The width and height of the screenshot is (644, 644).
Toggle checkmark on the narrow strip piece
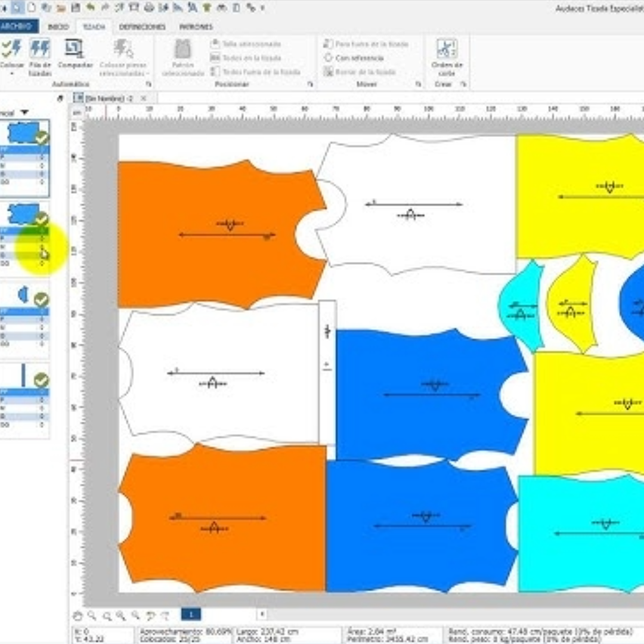pos(41,380)
